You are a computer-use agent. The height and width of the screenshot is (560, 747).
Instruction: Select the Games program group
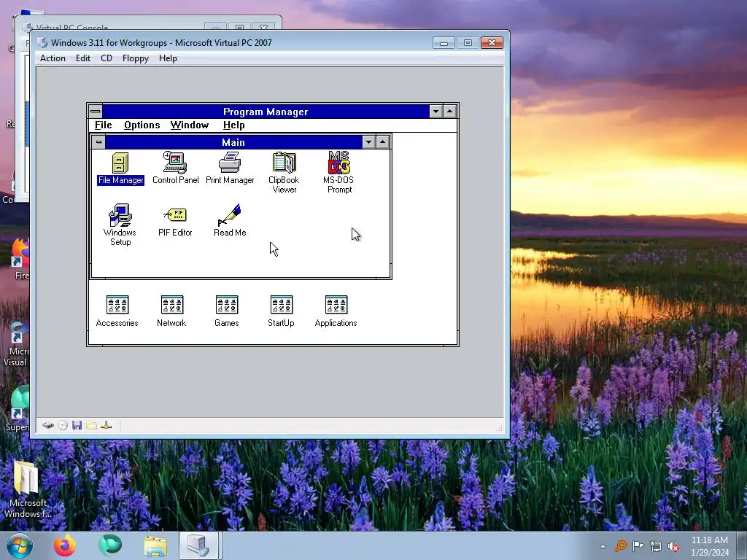[x=226, y=311]
